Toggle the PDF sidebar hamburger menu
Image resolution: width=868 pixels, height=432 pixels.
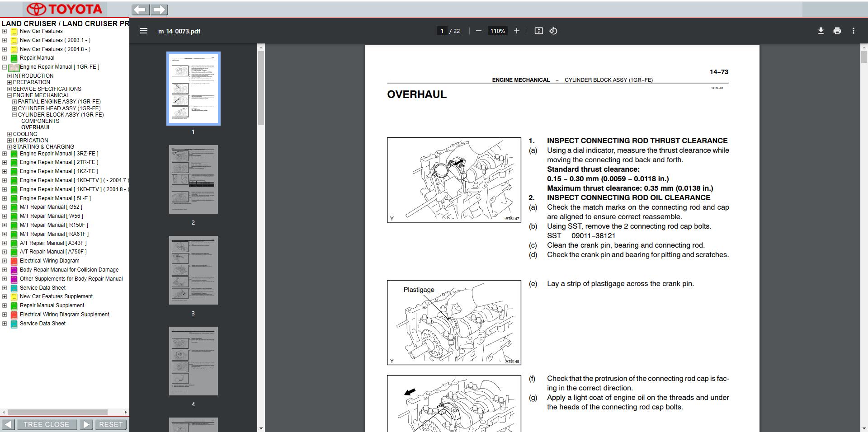click(x=144, y=31)
